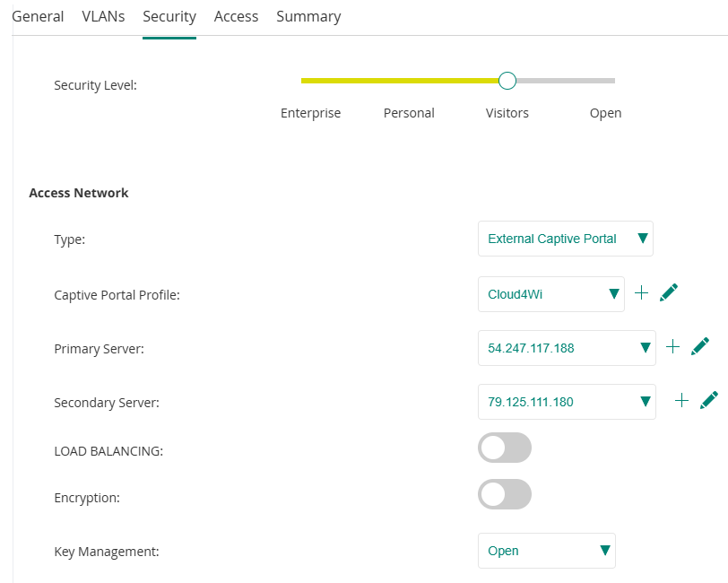Click the plus icon next to Captive Portal Profile

coord(641,293)
